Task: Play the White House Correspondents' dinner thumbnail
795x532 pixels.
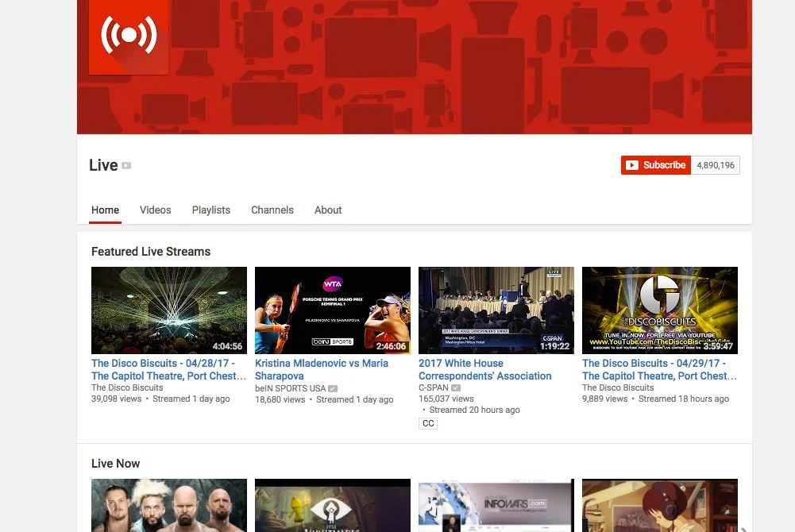Action: (x=496, y=310)
